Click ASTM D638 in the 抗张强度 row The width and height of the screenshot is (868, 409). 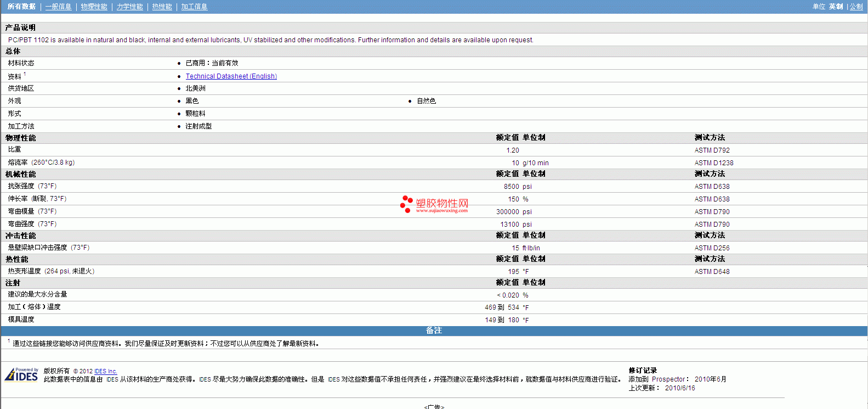(712, 187)
